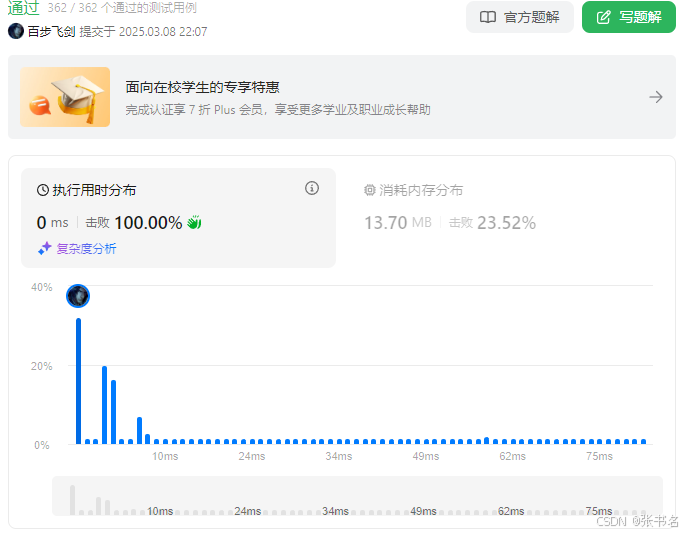
Task: Click the clapping hands icon after 100.00%
Action: (x=194, y=222)
